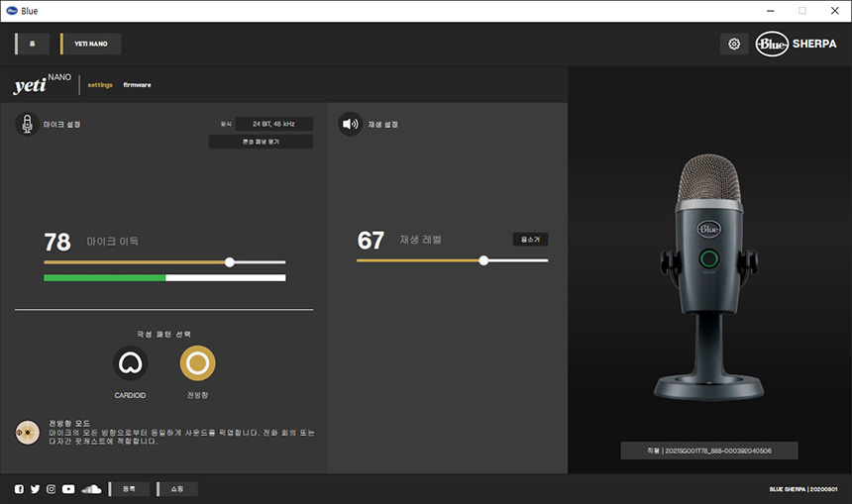Click the register button in the footer
Screen dimensions: 852x504
click(130, 489)
